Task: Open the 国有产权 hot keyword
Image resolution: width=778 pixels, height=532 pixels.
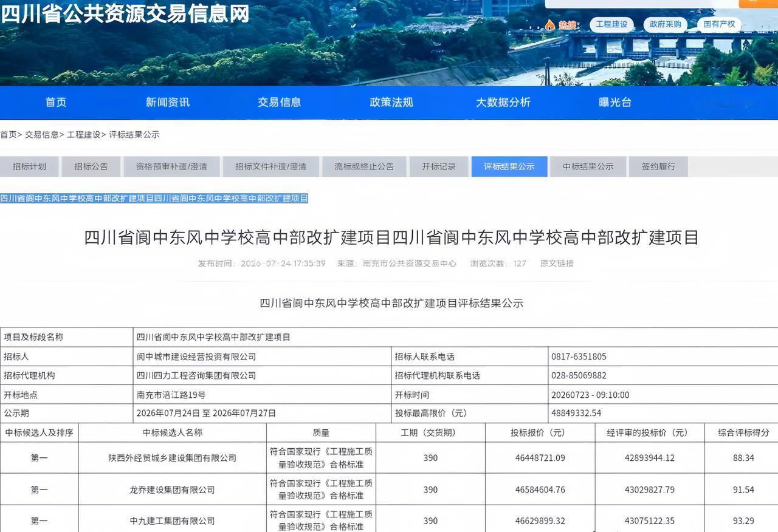Action: pyautogui.click(x=720, y=24)
